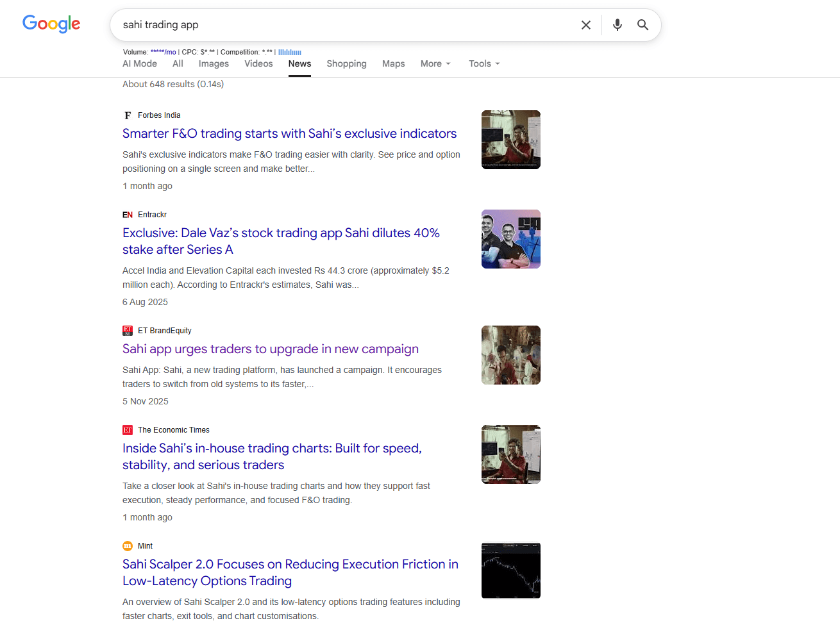The height and width of the screenshot is (630, 840).
Task: Click the 5 Nov 2025 date
Action: click(146, 401)
